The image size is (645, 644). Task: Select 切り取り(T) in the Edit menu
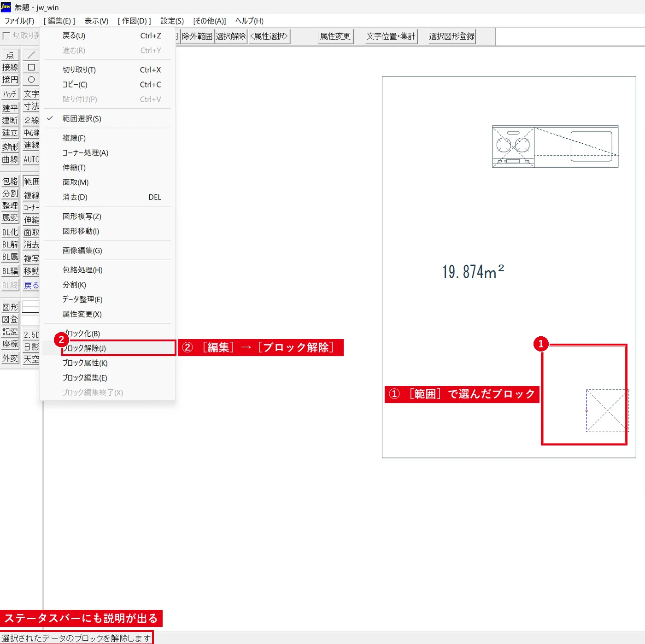coord(107,70)
